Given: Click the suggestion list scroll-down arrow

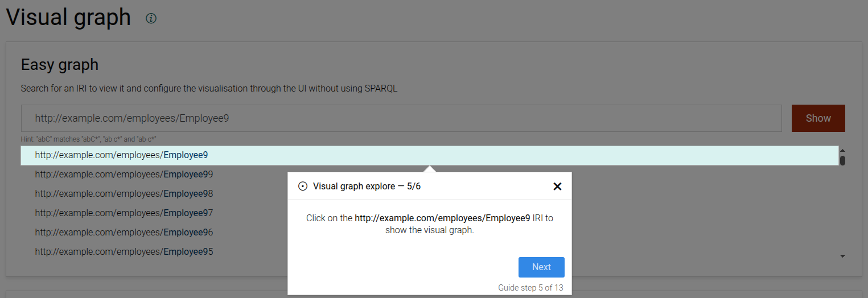Looking at the screenshot, I should [842, 256].
